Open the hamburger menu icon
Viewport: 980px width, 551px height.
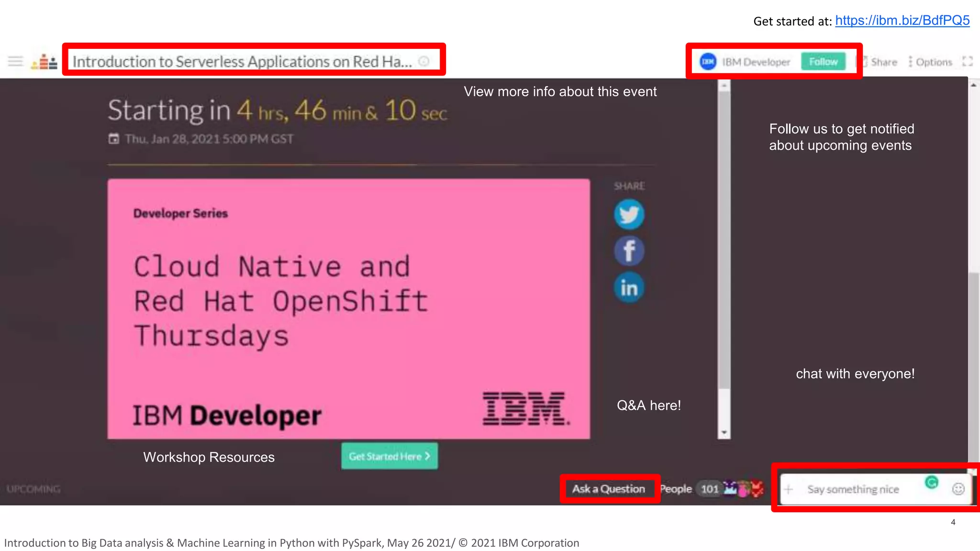15,61
